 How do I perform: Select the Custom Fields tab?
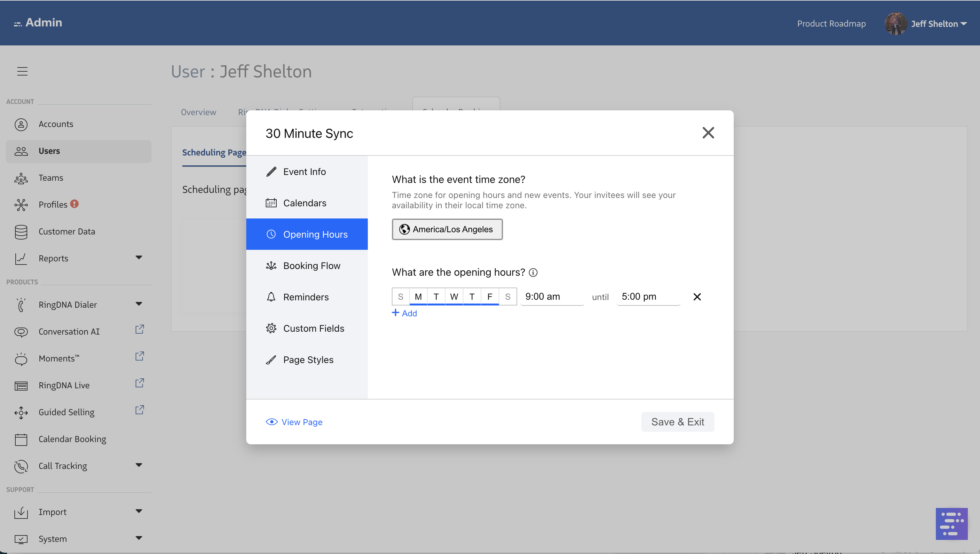(x=313, y=328)
